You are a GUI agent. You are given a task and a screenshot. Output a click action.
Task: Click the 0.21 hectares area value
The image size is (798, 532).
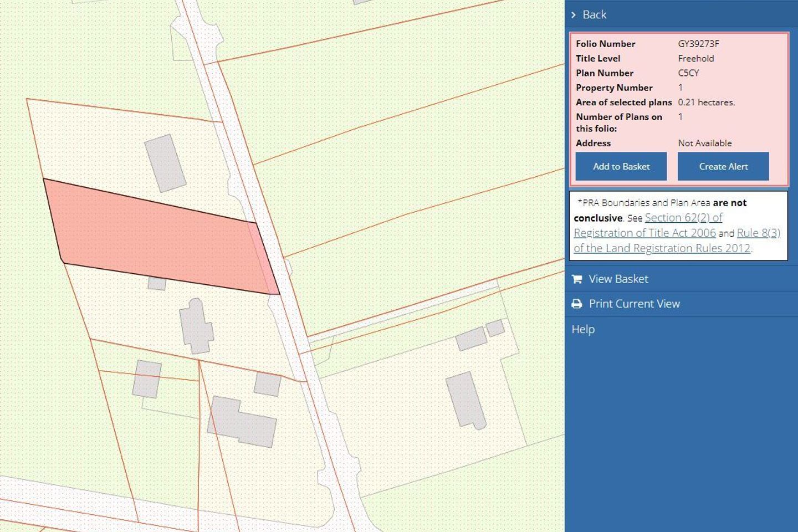click(x=707, y=102)
